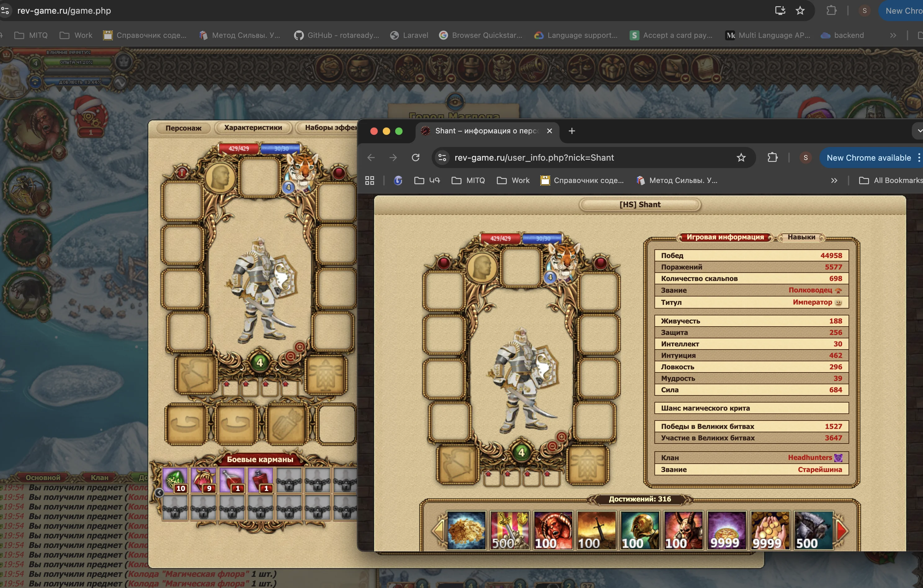Click the left collapse arrow beside battle pockets
The height and width of the screenshot is (588, 923).
159,493
